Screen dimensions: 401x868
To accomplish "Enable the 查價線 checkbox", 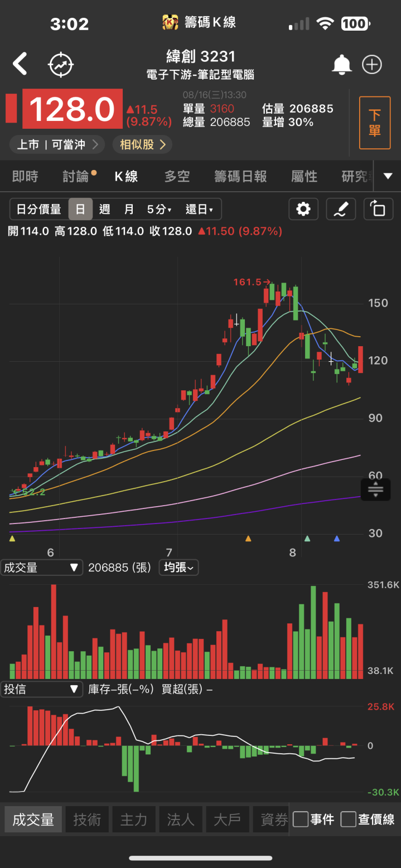I will click(349, 819).
